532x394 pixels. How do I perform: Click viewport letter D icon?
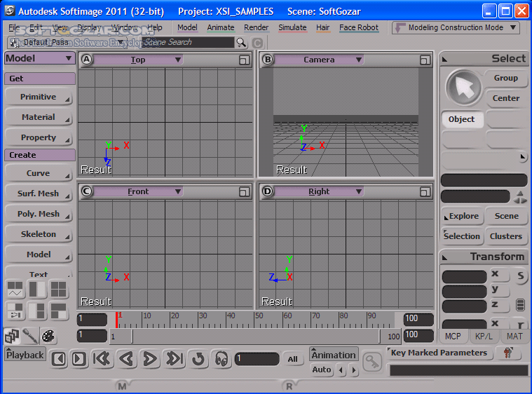click(267, 191)
